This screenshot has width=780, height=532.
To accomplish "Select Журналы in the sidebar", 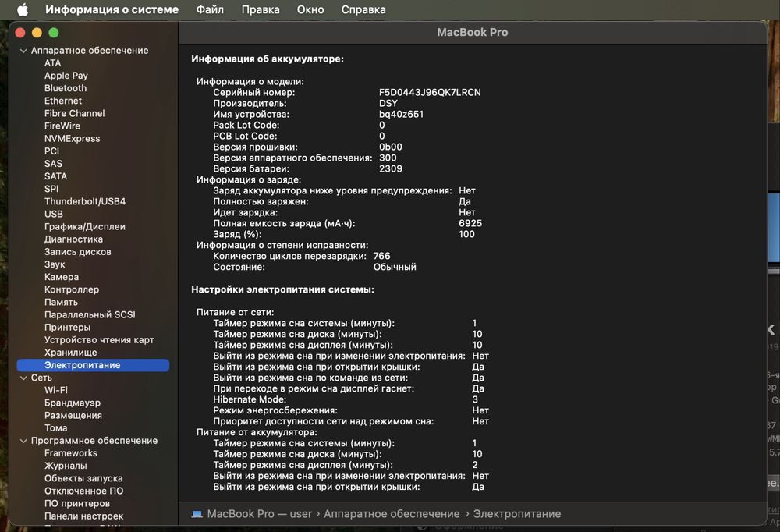I will click(x=66, y=466).
